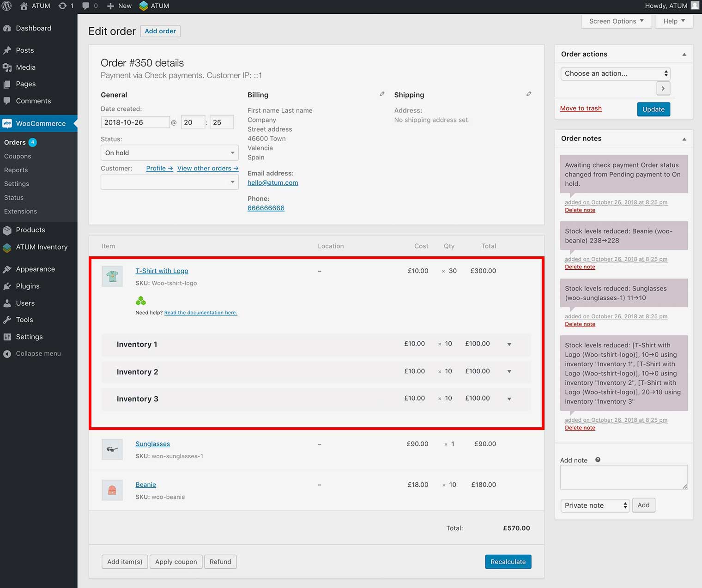This screenshot has height=588, width=702.
Task: Expand the Inventory 3 row
Action: pos(509,399)
